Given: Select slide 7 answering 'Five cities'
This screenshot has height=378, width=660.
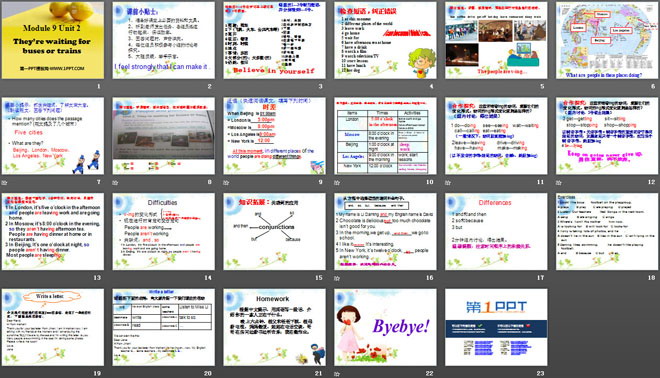Looking at the screenshot, I should [53, 136].
